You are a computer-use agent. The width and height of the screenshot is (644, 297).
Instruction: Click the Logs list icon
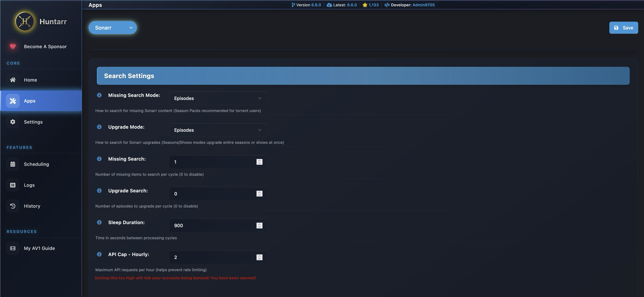[x=13, y=185]
